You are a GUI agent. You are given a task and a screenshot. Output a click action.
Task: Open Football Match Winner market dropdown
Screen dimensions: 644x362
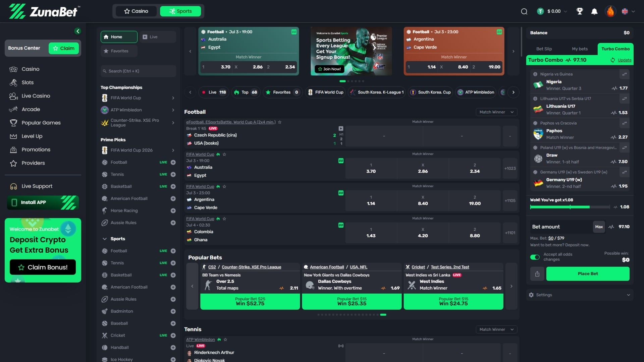coord(496,112)
